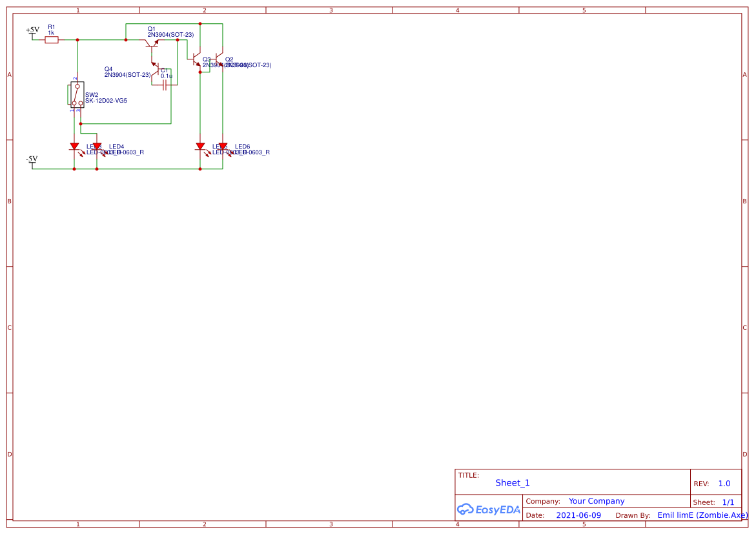Click the sheet number 1/1 value
Image resolution: width=756 pixels, height=534 pixels.
pyautogui.click(x=728, y=502)
